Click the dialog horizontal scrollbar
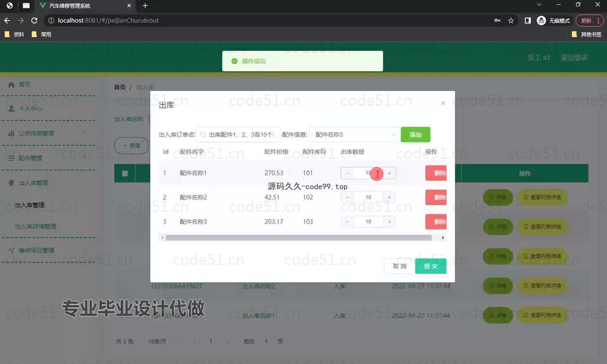The height and width of the screenshot is (364, 607). pos(299,238)
